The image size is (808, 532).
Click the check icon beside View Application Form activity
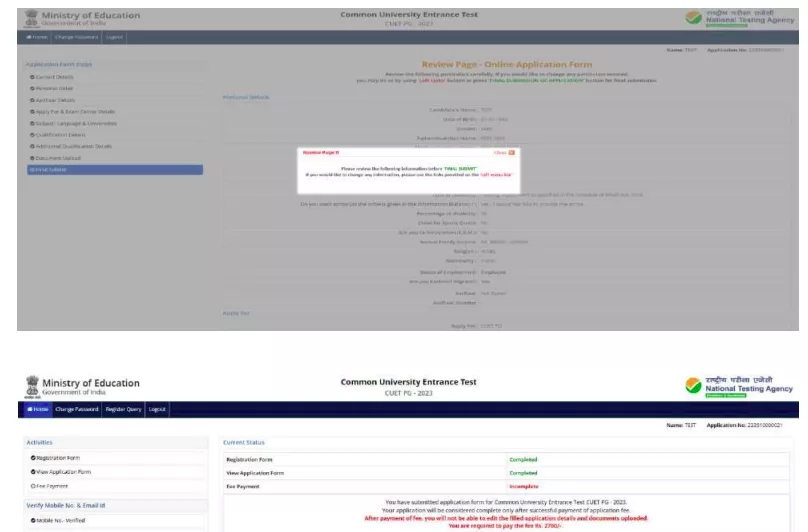click(33, 472)
